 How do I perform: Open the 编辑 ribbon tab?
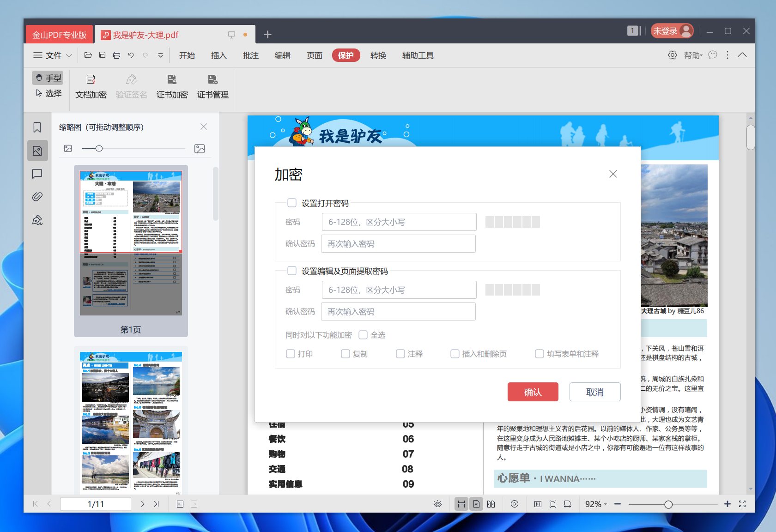point(283,55)
